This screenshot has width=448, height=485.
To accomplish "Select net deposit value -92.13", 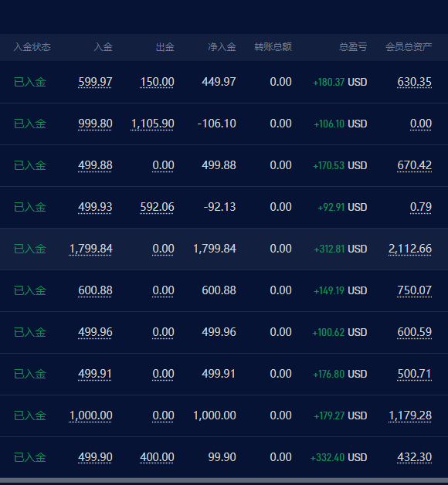I will (219, 207).
